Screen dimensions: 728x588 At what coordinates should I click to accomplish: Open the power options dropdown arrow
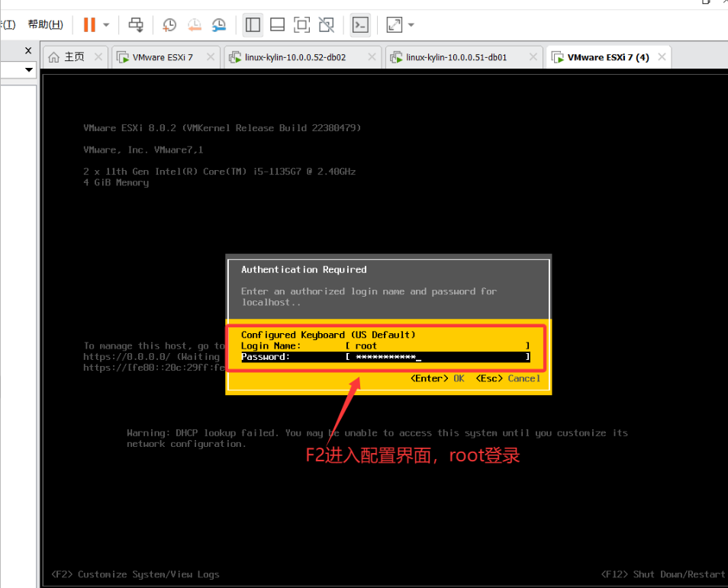point(106,24)
